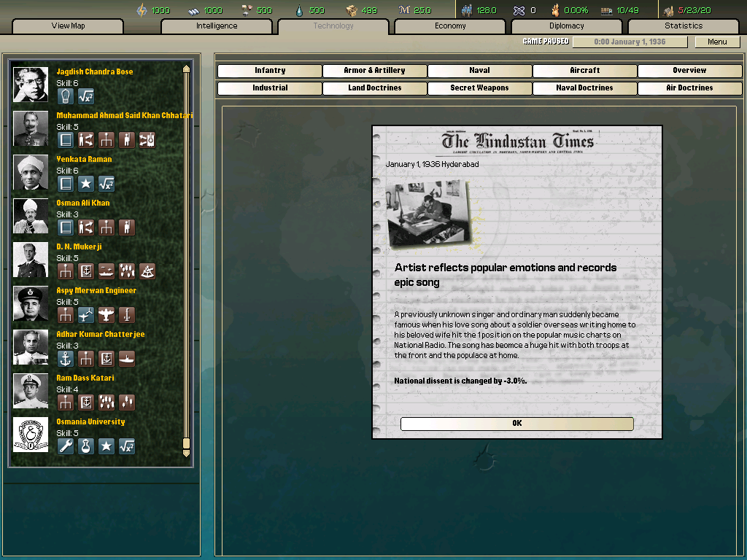Screen dimensions: 747x560
Task: Click the mathematics icon in Venkata Raman row
Action: (x=107, y=184)
